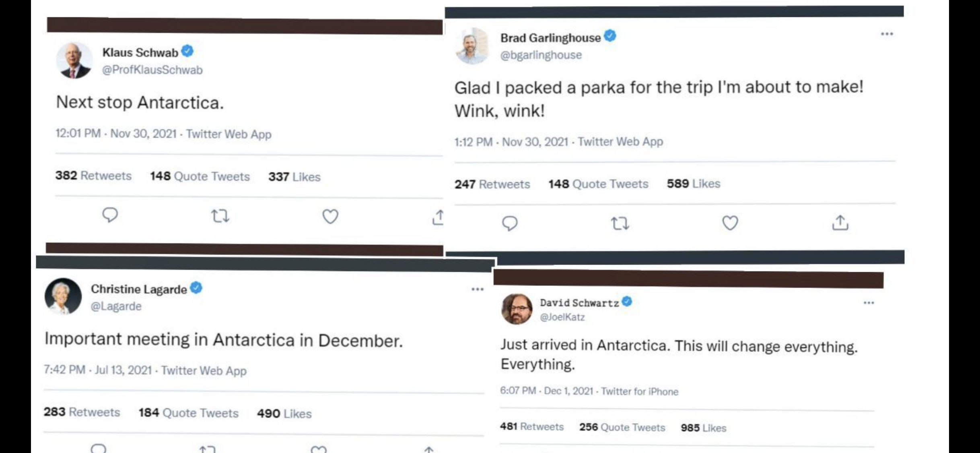View 184 Quote Tweets on Lagarde tweet
Screen dimensions: 980x453
pos(188,413)
